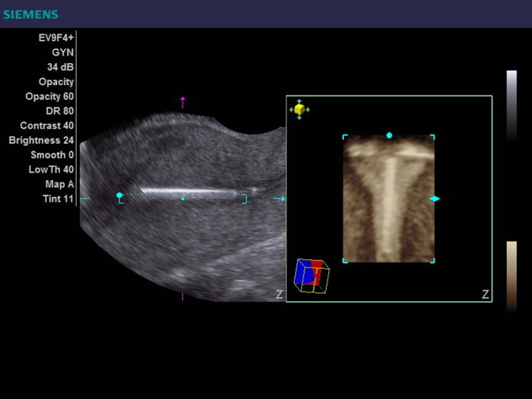
Task: Click the Tint 11 parameter
Action: pyautogui.click(x=58, y=198)
